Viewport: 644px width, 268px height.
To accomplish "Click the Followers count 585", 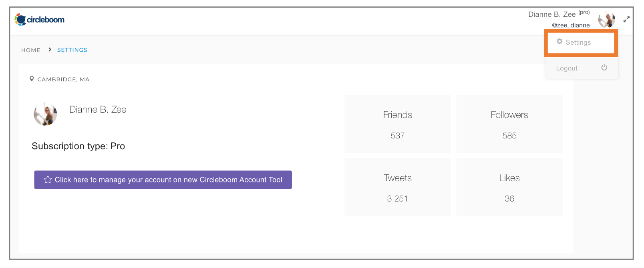I will [509, 136].
